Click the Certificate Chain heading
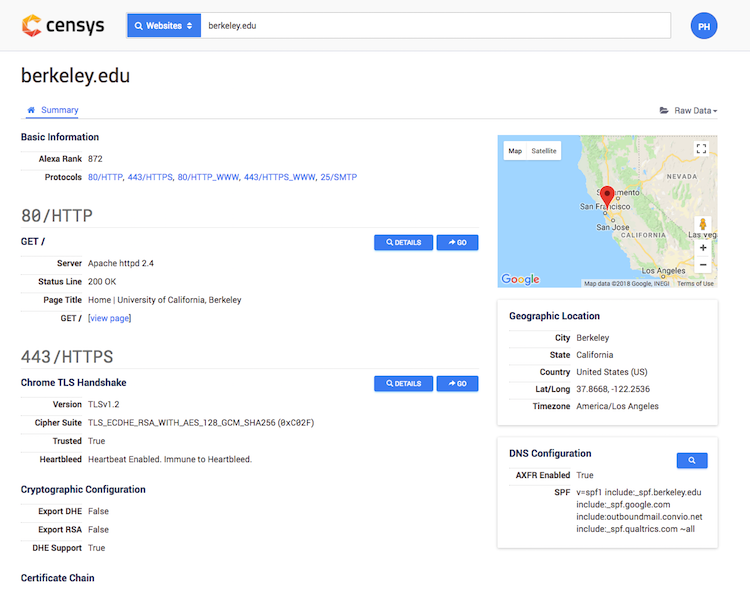This screenshot has width=750, height=590. pyautogui.click(x=57, y=578)
